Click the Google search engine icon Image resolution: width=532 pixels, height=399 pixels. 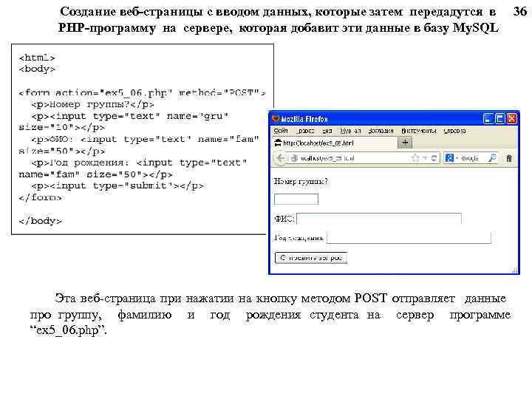[449, 158]
